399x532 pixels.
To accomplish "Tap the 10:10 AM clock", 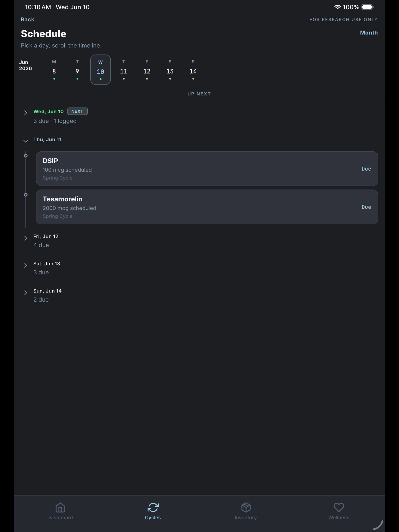I will 38,7.
